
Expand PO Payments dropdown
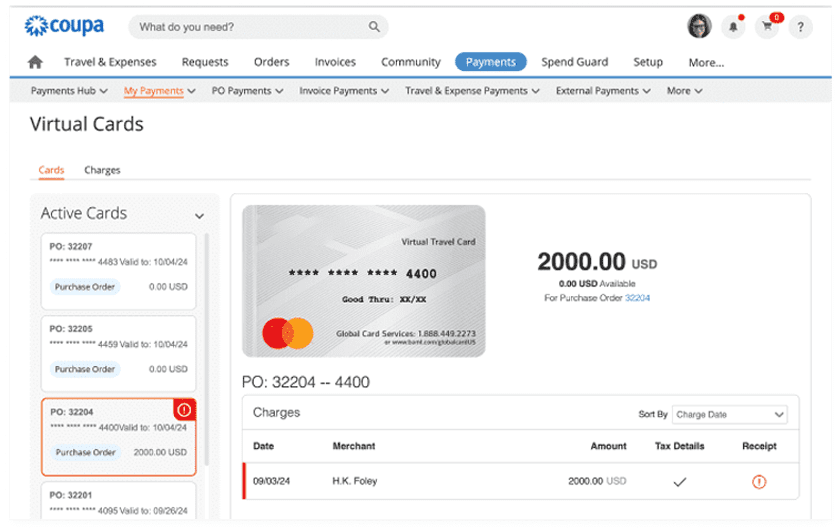click(x=247, y=91)
